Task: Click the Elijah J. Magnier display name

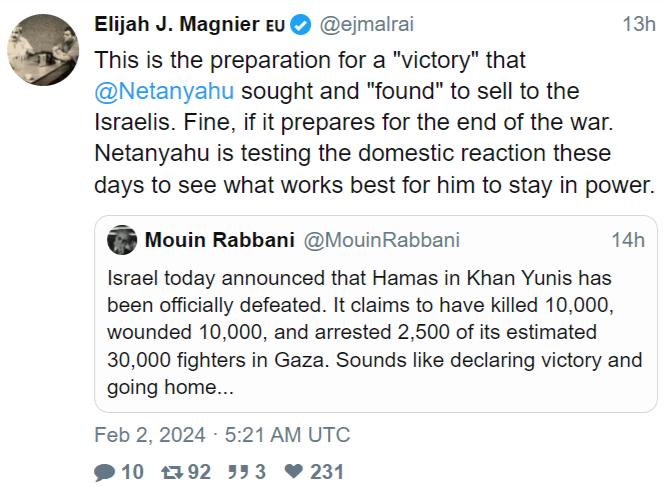Action: (x=177, y=22)
